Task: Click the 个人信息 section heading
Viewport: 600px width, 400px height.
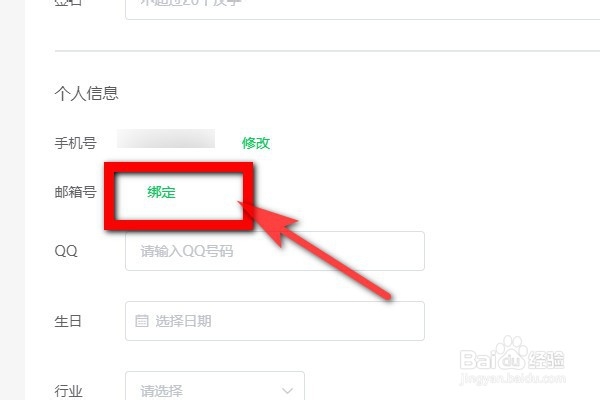Action: [x=86, y=93]
